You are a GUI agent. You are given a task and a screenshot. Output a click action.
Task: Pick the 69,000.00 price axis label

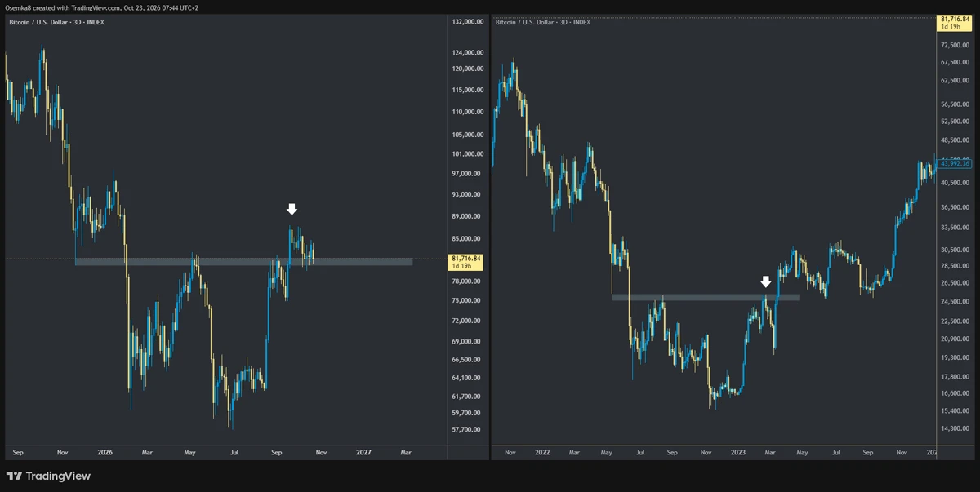click(468, 341)
